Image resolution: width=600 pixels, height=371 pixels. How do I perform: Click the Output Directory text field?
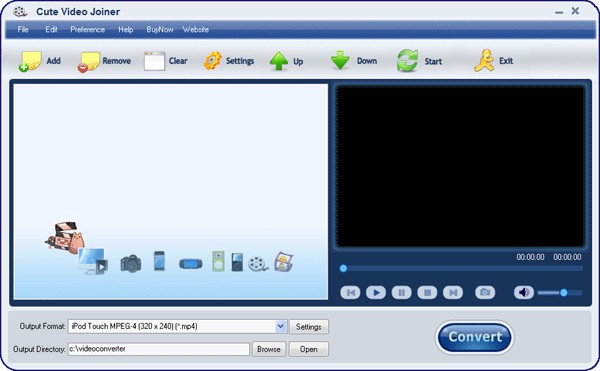[x=158, y=349]
